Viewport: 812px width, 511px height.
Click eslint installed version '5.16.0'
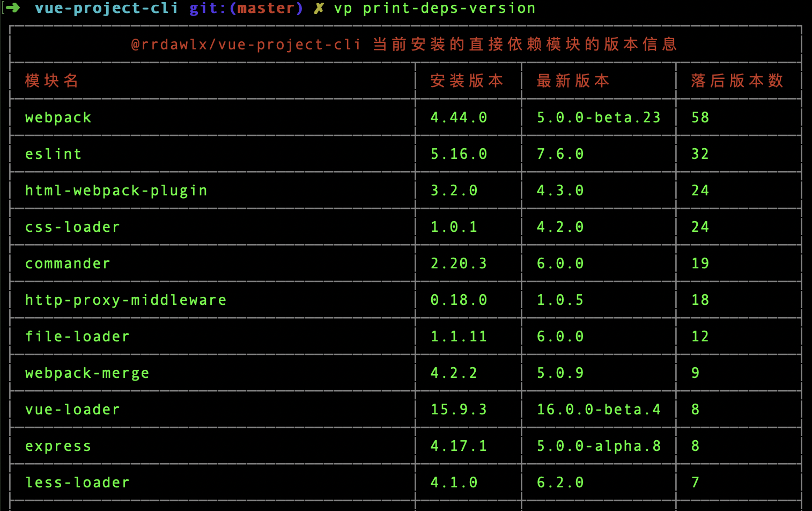point(459,154)
